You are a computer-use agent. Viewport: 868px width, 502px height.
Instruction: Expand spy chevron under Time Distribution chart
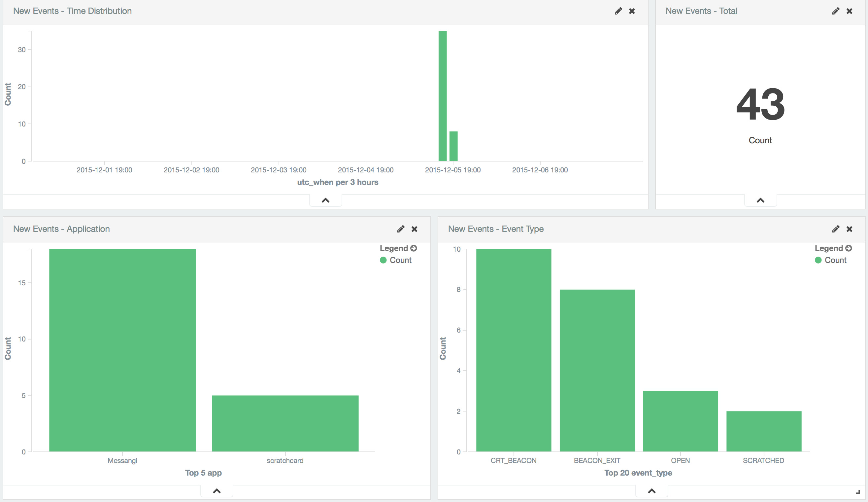point(325,200)
